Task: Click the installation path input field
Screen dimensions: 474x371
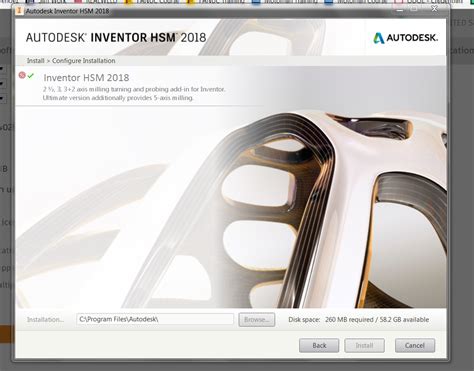Action: (155, 319)
